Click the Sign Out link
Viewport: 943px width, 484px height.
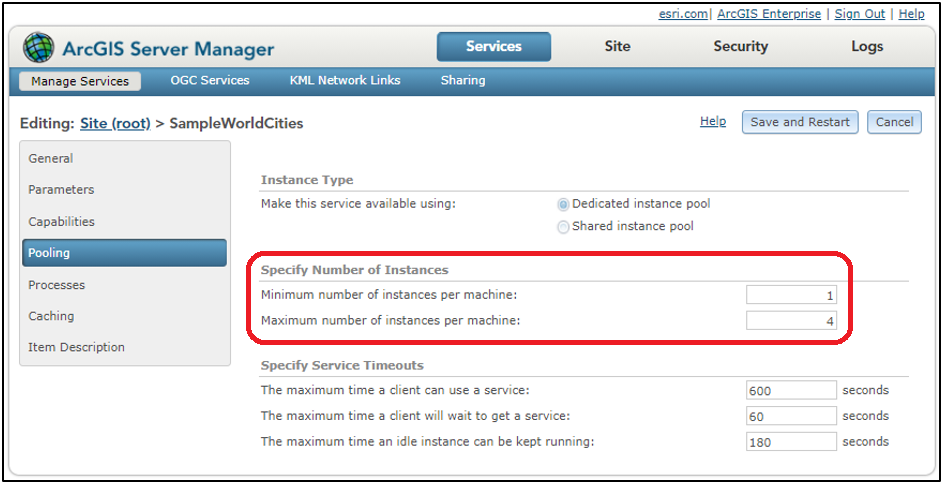point(860,14)
